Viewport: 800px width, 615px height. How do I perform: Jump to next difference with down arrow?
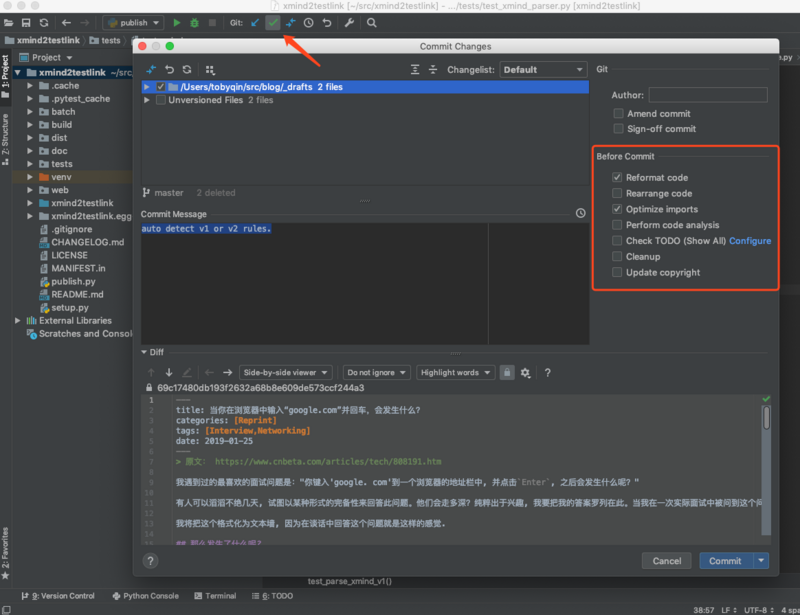click(x=169, y=373)
